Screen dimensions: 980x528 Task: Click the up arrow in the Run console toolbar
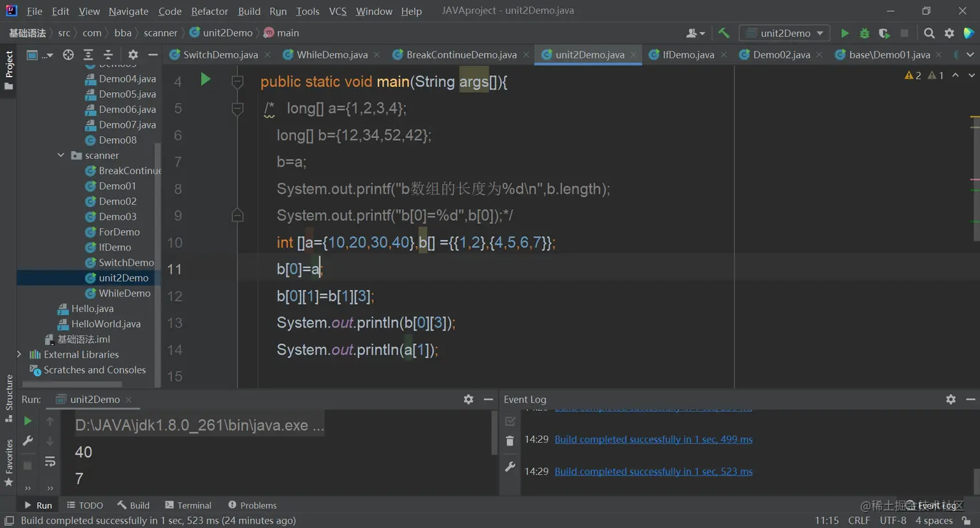(50, 421)
